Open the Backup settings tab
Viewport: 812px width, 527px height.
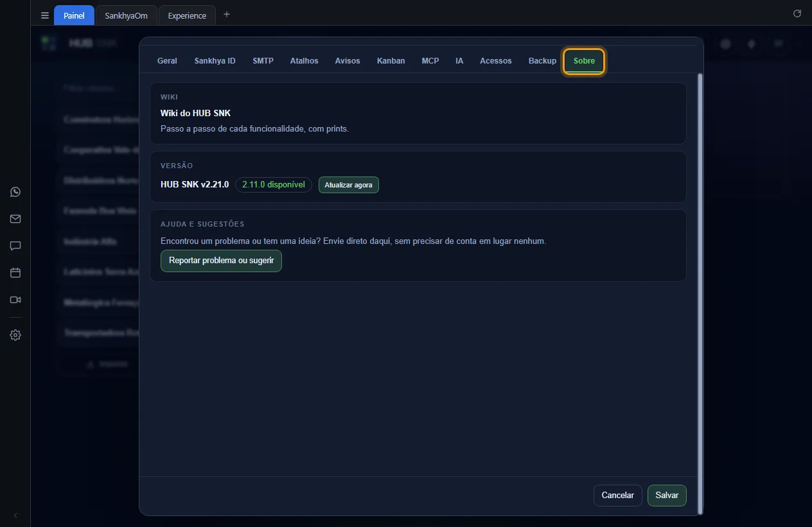(x=542, y=61)
